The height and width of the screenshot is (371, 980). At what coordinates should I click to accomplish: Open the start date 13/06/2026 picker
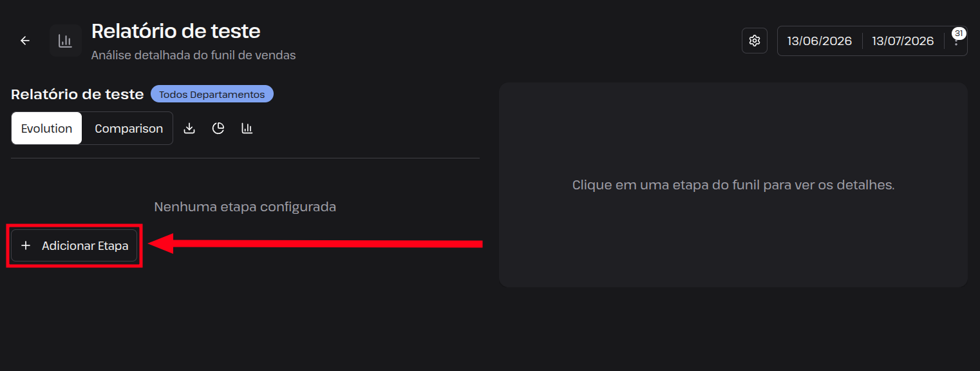(x=820, y=41)
